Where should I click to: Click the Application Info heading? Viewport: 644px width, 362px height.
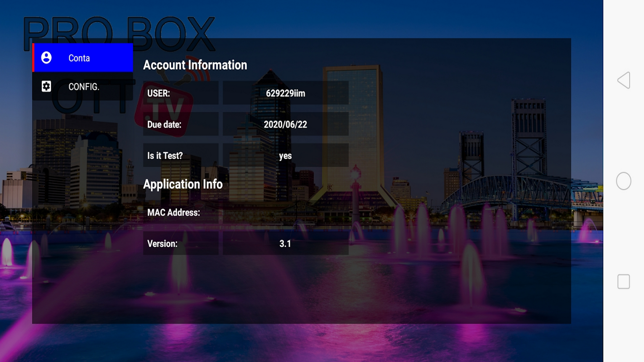tap(183, 184)
